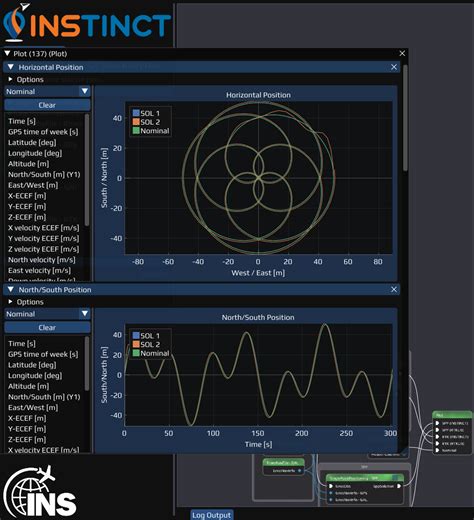The height and width of the screenshot is (520, 474).
Task: Select 'Longitude [deg]' in upper data list
Action: pyautogui.click(x=35, y=153)
